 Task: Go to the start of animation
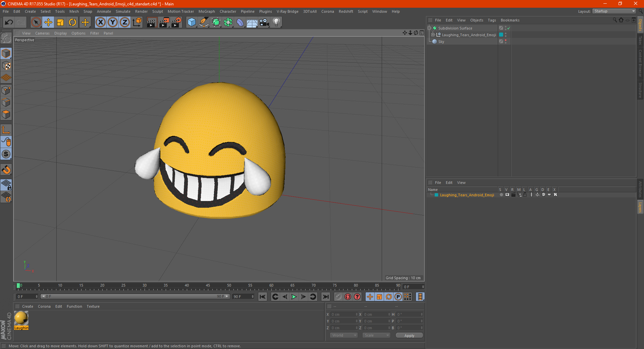[x=263, y=297]
